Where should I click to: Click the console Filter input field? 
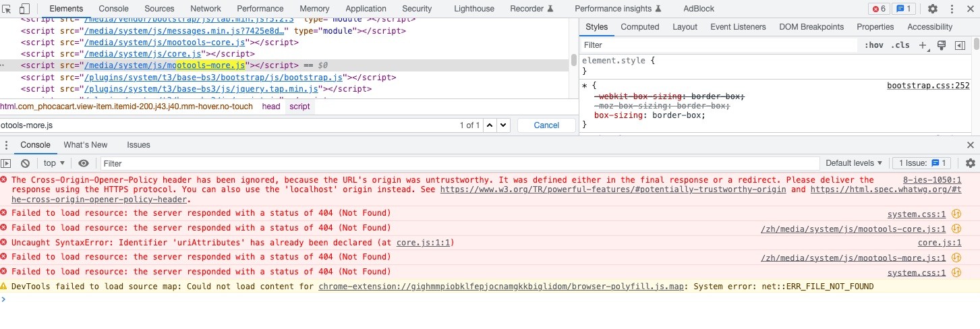[459, 163]
